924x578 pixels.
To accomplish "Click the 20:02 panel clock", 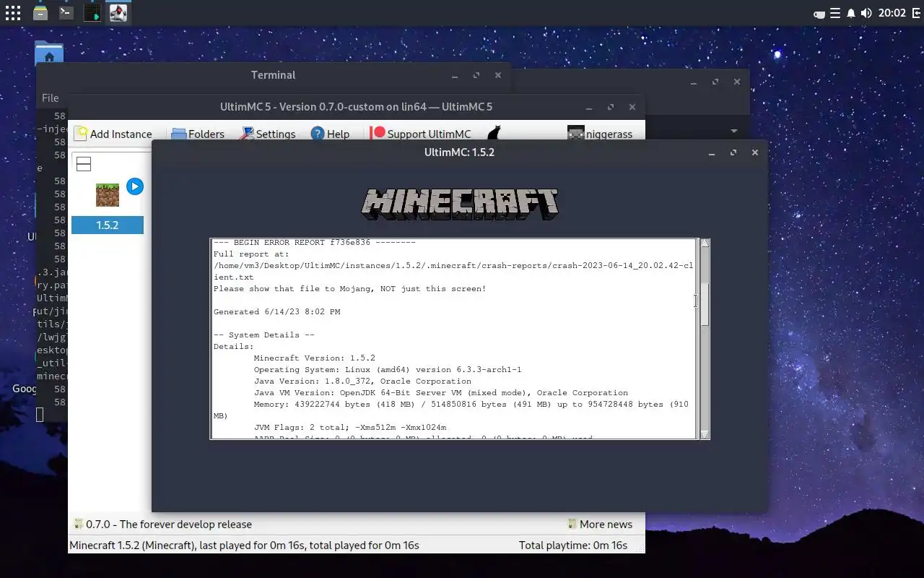I will (x=893, y=13).
